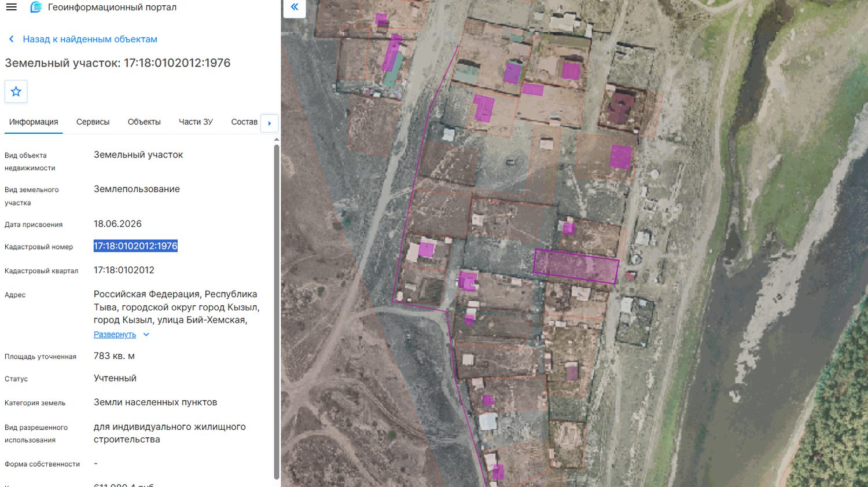Click the assignment date 18.06.2026
This screenshot has height=487, width=868.
117,224
